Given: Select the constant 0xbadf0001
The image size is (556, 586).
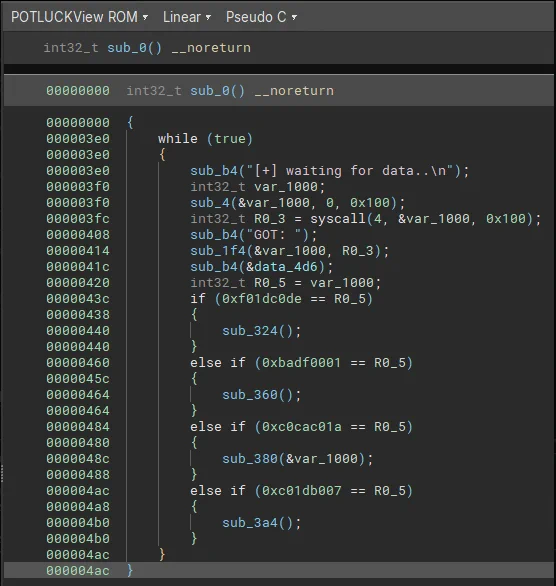Looking at the screenshot, I should click(x=302, y=363).
